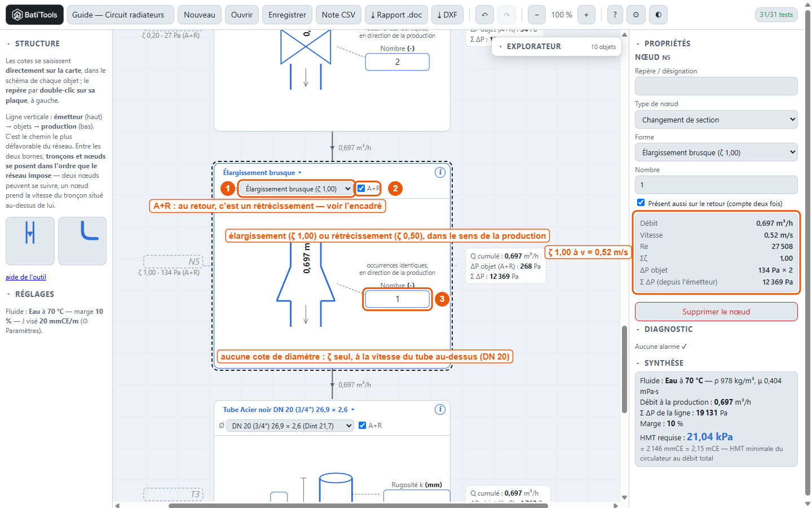Open the 'Forme' dropdown in Propriétés
Screen dimensions: 812x508
click(716, 152)
